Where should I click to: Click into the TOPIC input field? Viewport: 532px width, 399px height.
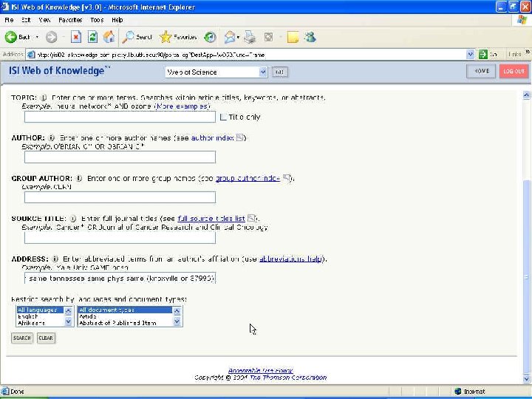[120, 117]
